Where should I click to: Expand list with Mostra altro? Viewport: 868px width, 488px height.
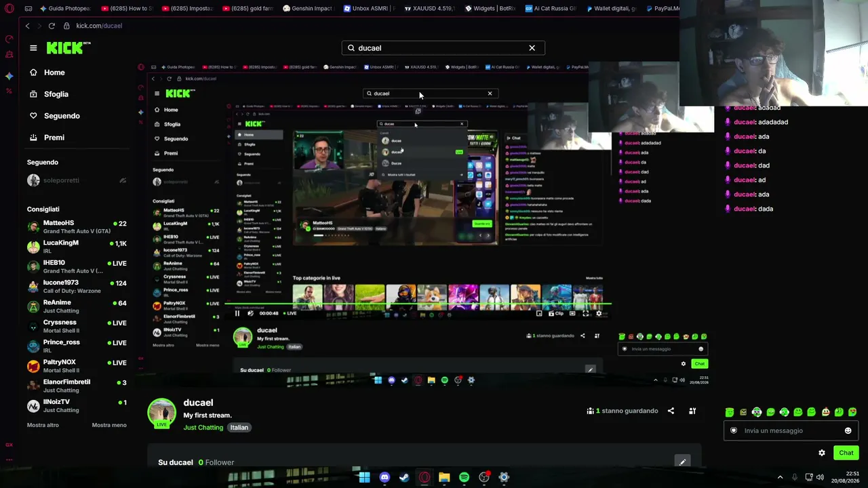click(43, 425)
